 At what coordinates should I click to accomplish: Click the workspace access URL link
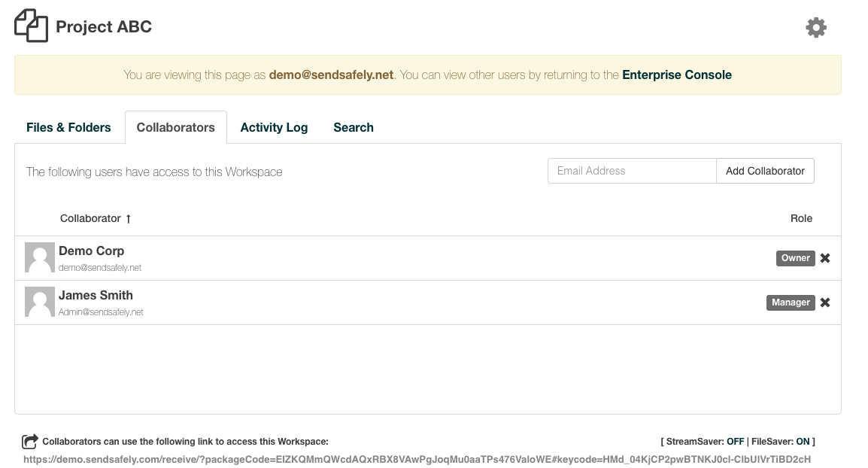[417, 459]
